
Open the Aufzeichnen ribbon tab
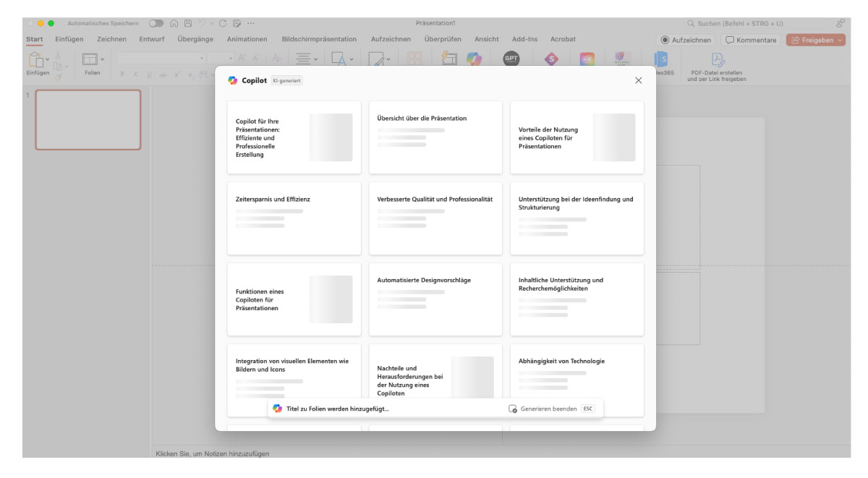coord(391,39)
